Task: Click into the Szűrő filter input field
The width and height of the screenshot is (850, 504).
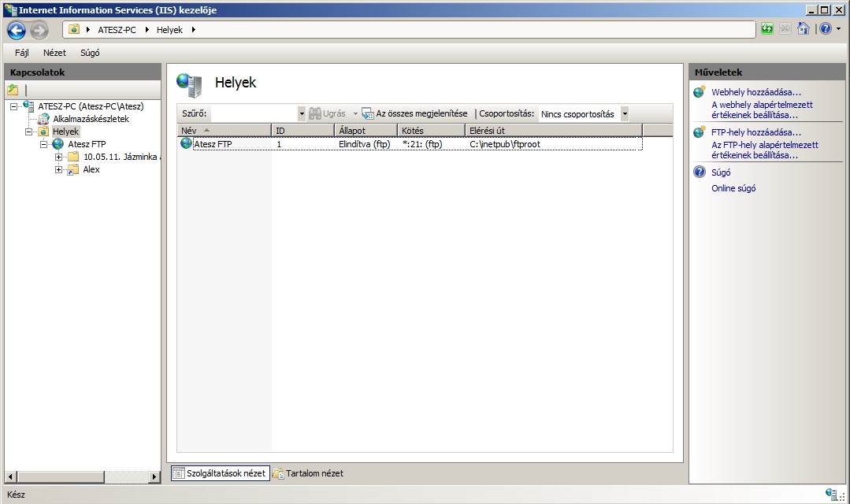Action: pos(254,114)
